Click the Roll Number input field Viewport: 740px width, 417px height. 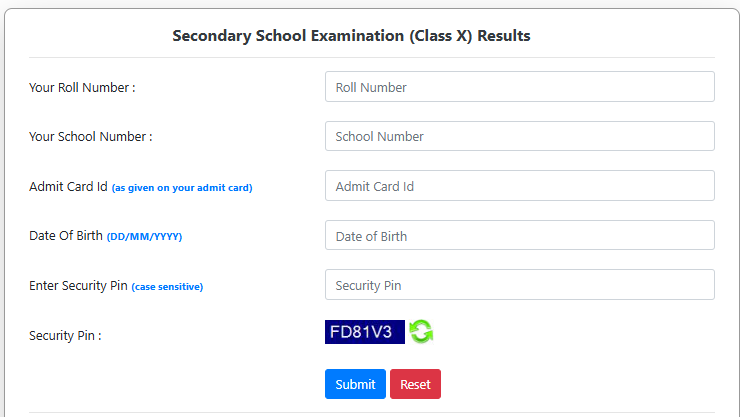pos(519,87)
